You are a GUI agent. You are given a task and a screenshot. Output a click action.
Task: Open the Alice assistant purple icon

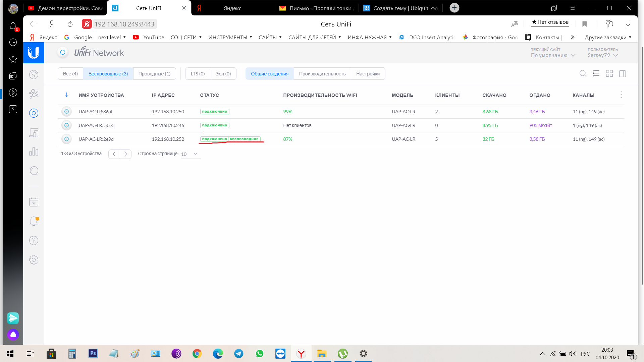tap(13, 335)
